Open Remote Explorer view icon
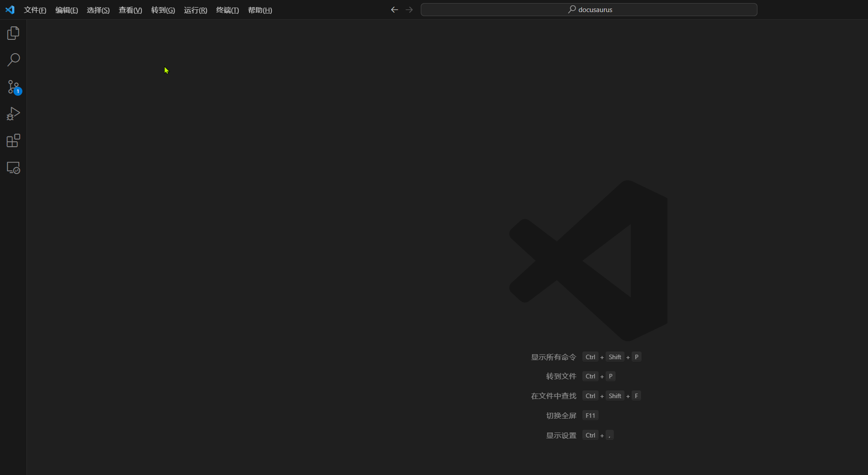The image size is (868, 475). click(13, 168)
